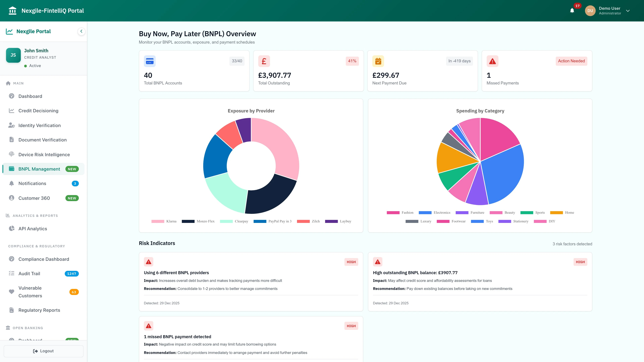Expand the Open Banking section
644x362 pixels.
(x=28, y=328)
